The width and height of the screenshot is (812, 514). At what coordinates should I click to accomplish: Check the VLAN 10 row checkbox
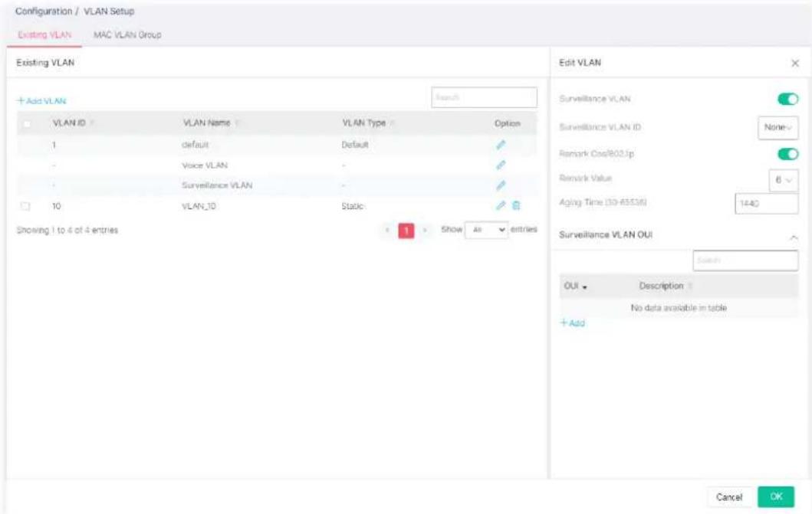25,206
